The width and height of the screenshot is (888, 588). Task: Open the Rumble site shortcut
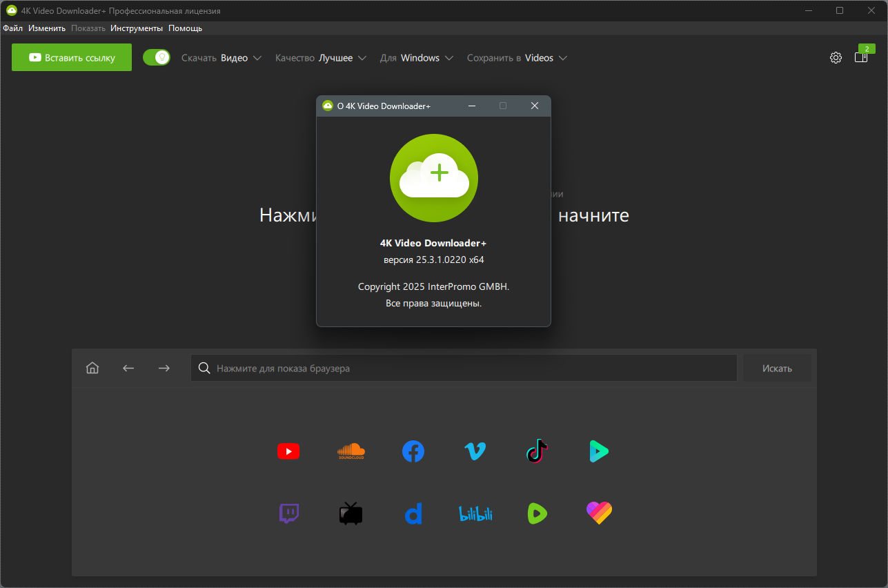[537, 513]
